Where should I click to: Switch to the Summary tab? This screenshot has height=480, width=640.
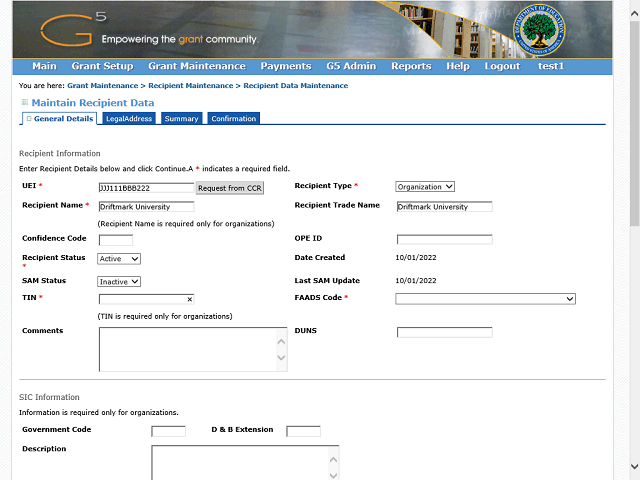pyautogui.click(x=182, y=118)
